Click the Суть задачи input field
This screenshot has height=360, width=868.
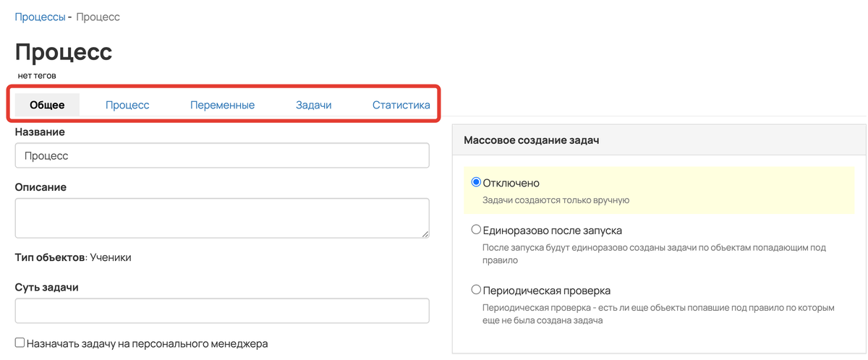click(x=222, y=311)
